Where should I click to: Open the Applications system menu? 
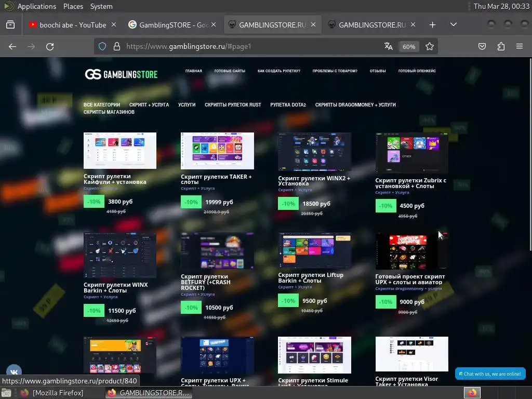37,6
